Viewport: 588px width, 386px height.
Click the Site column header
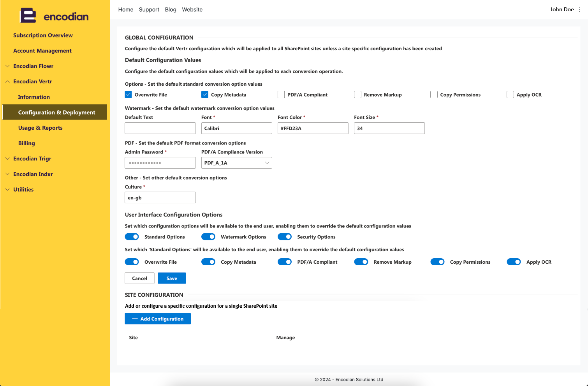[134, 338]
